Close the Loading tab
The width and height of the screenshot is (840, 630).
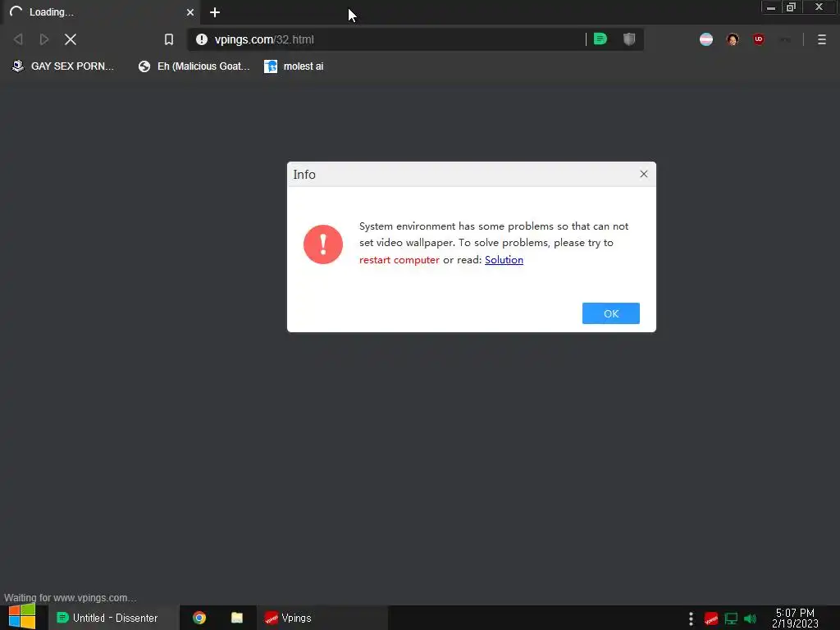click(x=190, y=11)
